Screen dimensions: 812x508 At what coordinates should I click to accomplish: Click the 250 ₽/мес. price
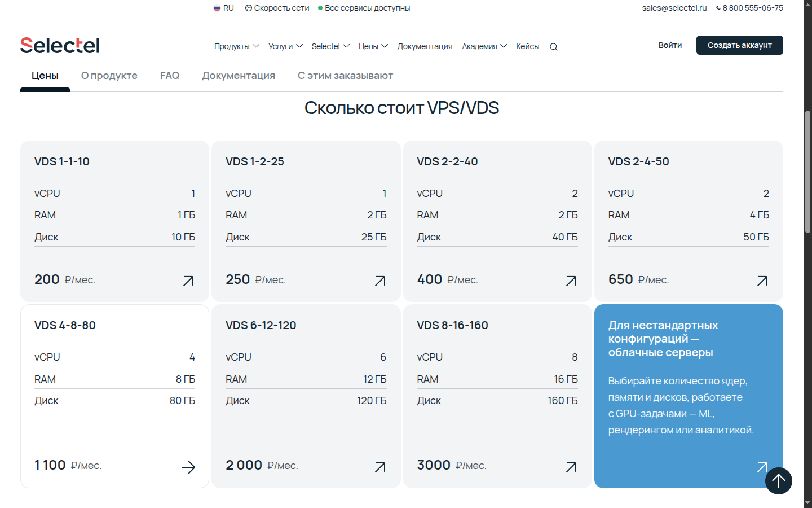255,279
